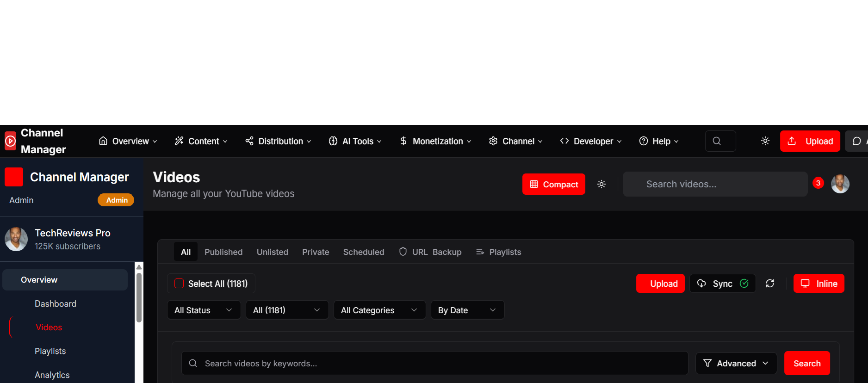
Task: Focus the Search videos by keywords field
Action: click(x=435, y=364)
